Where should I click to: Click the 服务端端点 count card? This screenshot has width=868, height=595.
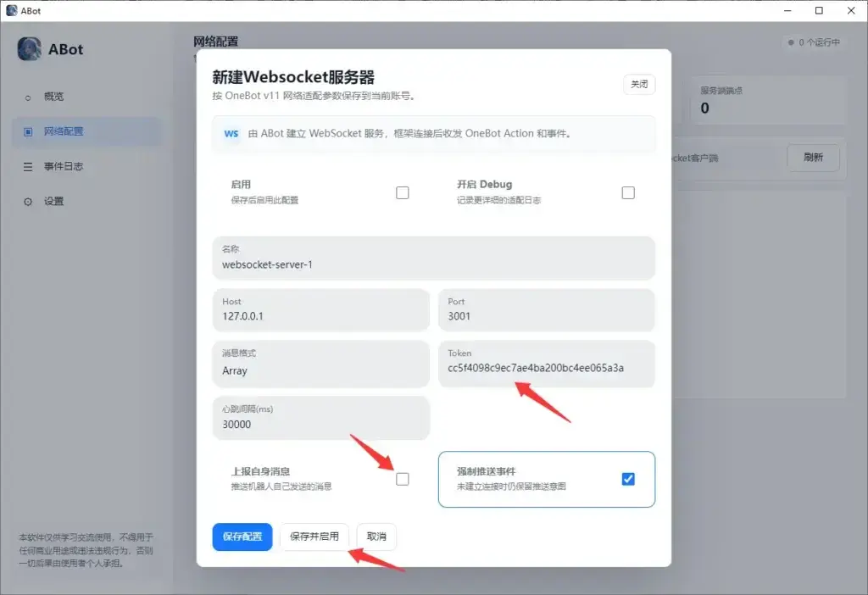click(768, 101)
